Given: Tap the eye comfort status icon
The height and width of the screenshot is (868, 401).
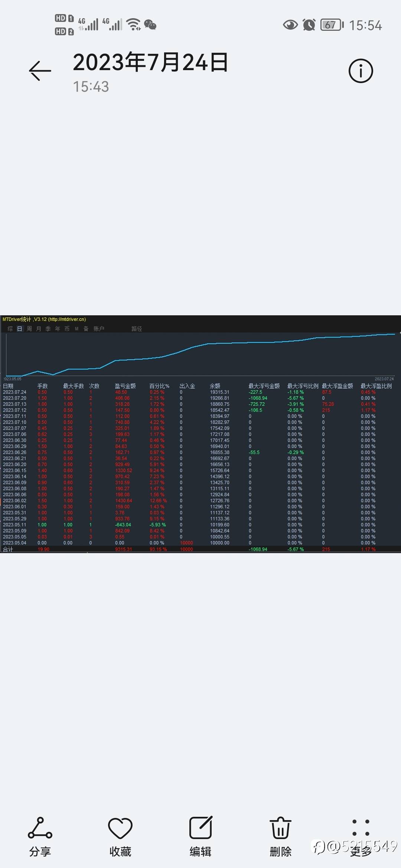Looking at the screenshot, I should coord(290,25).
